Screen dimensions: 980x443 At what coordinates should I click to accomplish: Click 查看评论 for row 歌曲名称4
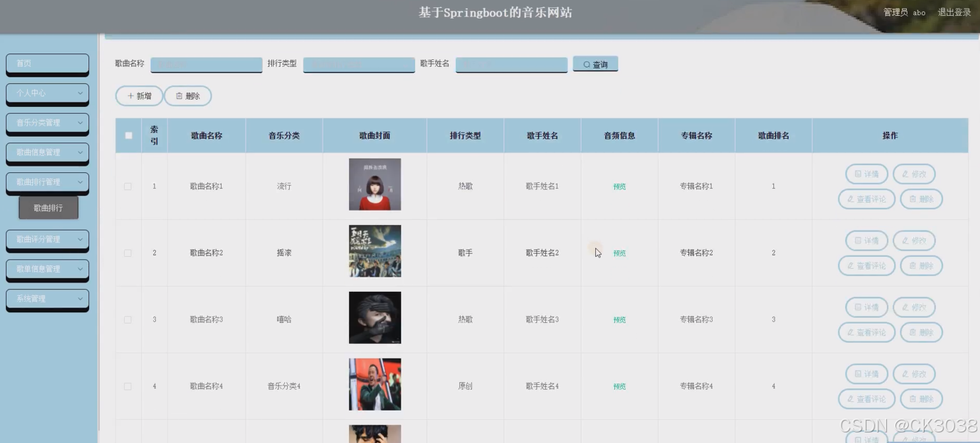tap(866, 399)
